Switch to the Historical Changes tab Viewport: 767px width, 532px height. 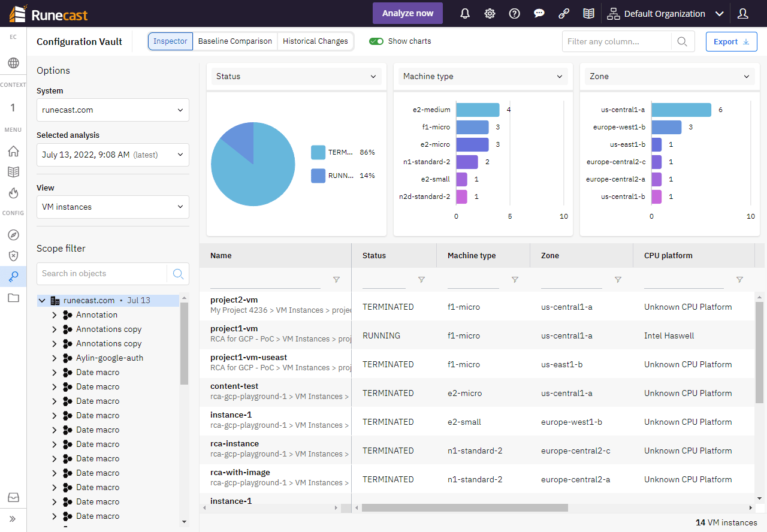click(315, 41)
